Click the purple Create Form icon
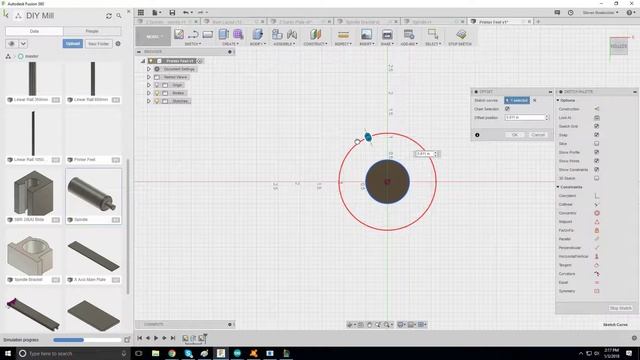 [x=238, y=34]
